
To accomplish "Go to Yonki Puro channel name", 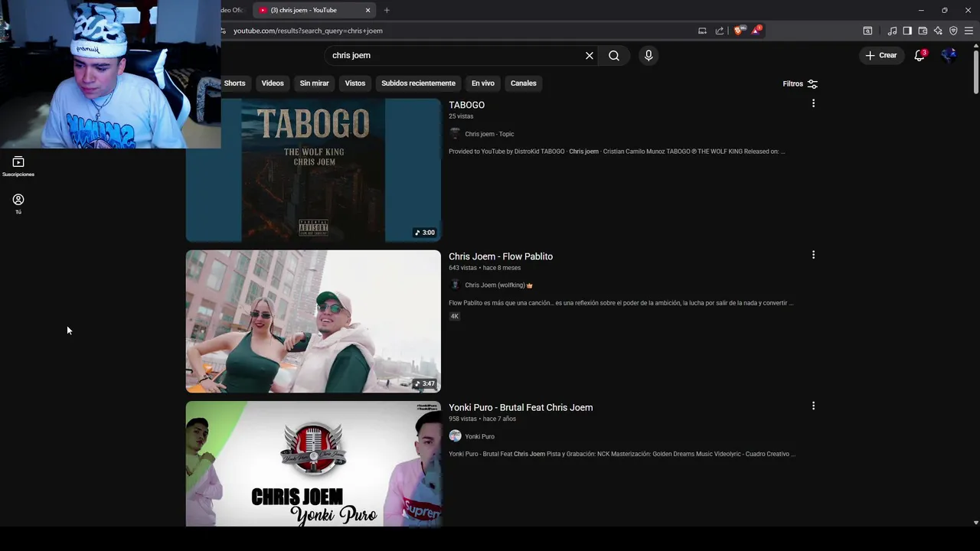I will pyautogui.click(x=479, y=436).
